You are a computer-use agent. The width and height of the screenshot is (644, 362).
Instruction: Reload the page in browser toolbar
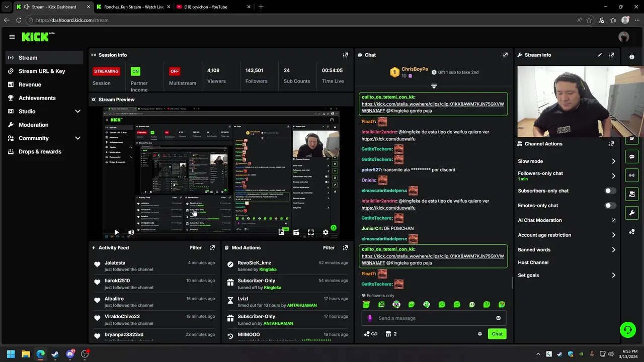(x=19, y=20)
